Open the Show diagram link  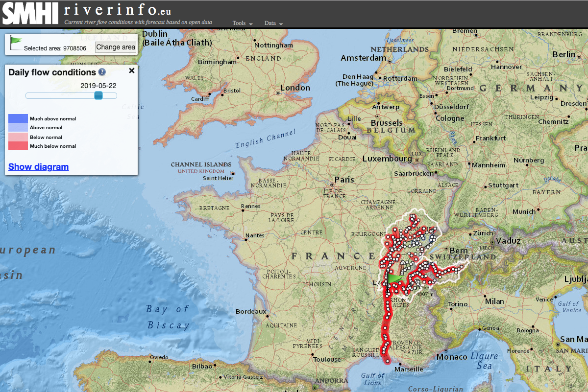pyautogui.click(x=39, y=167)
